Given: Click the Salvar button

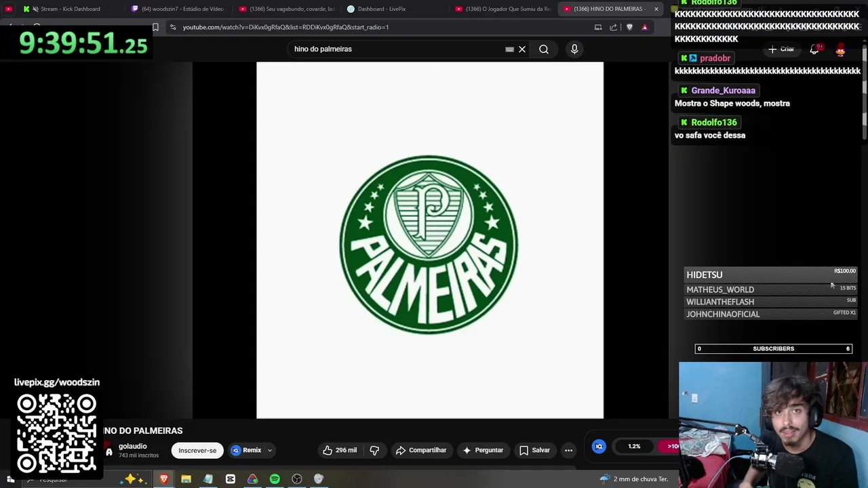Looking at the screenshot, I should (534, 450).
